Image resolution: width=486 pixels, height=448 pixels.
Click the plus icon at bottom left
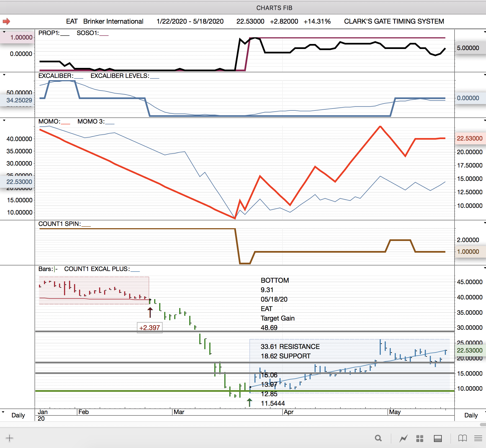(x=9, y=438)
